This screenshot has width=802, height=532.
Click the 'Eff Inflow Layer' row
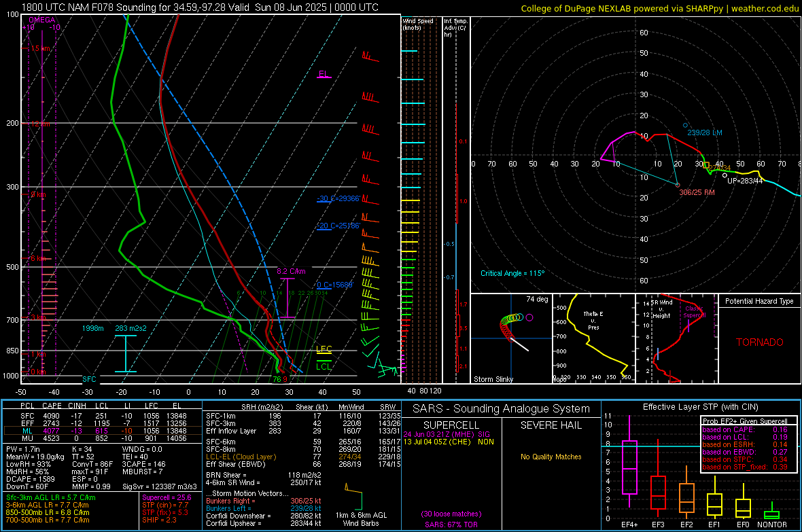point(303,431)
